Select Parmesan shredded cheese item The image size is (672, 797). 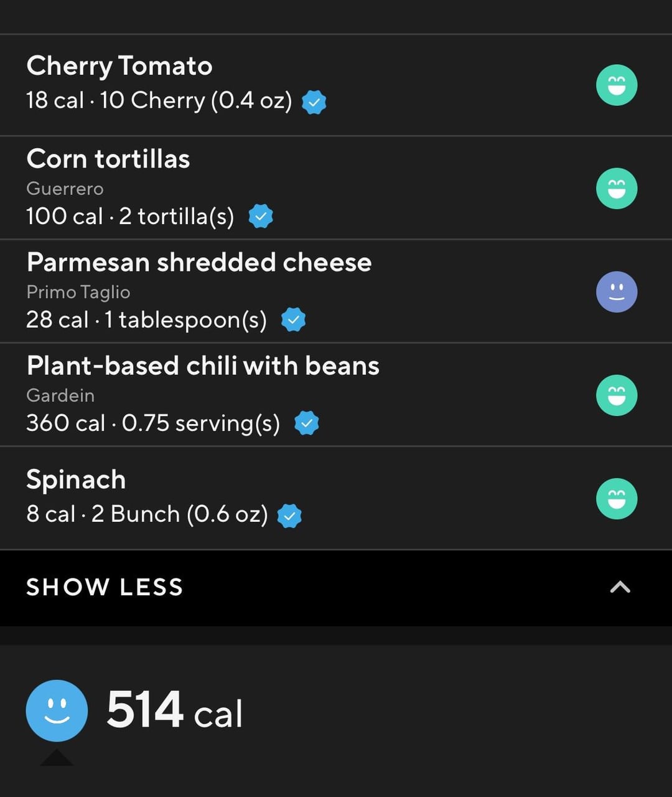(x=336, y=291)
